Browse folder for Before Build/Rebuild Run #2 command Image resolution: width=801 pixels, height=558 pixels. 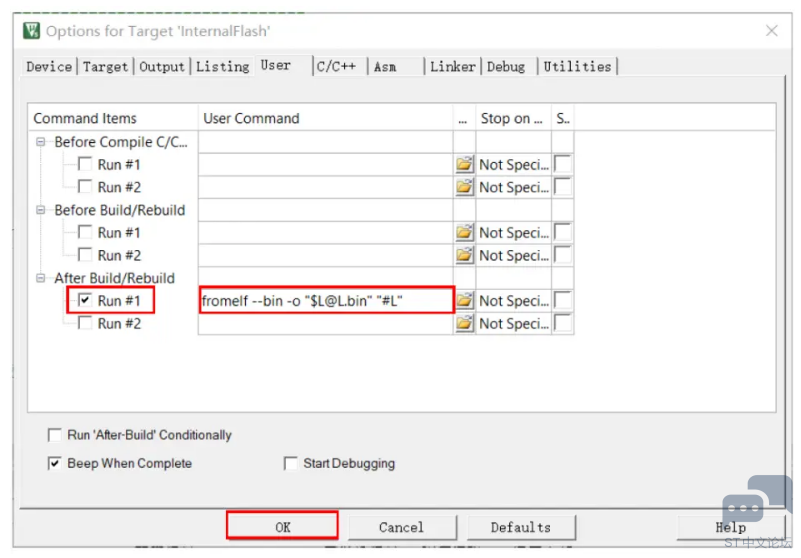(464, 255)
